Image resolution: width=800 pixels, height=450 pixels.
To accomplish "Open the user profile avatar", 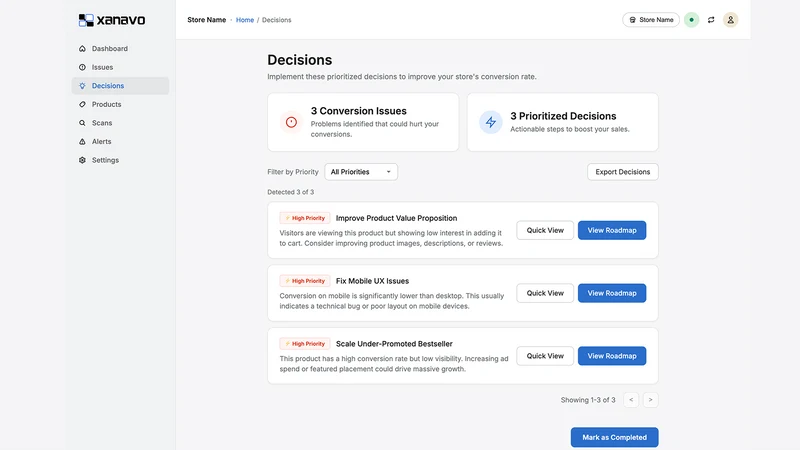I will coord(730,20).
